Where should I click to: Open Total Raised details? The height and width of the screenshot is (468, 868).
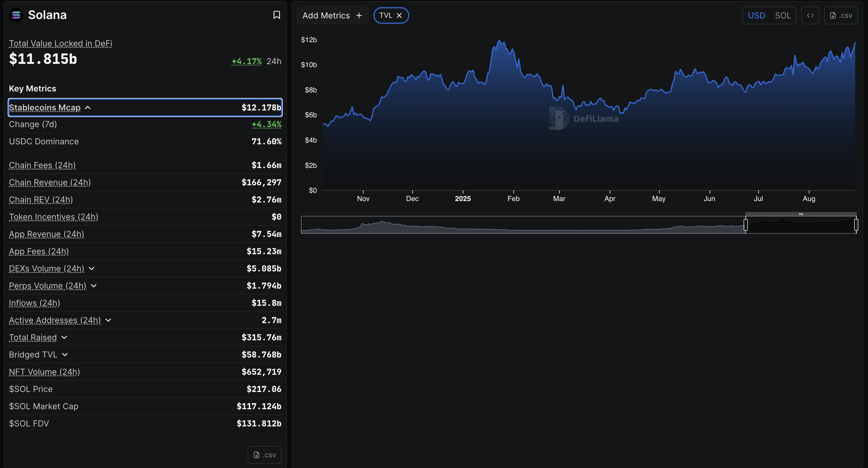pyautogui.click(x=65, y=337)
